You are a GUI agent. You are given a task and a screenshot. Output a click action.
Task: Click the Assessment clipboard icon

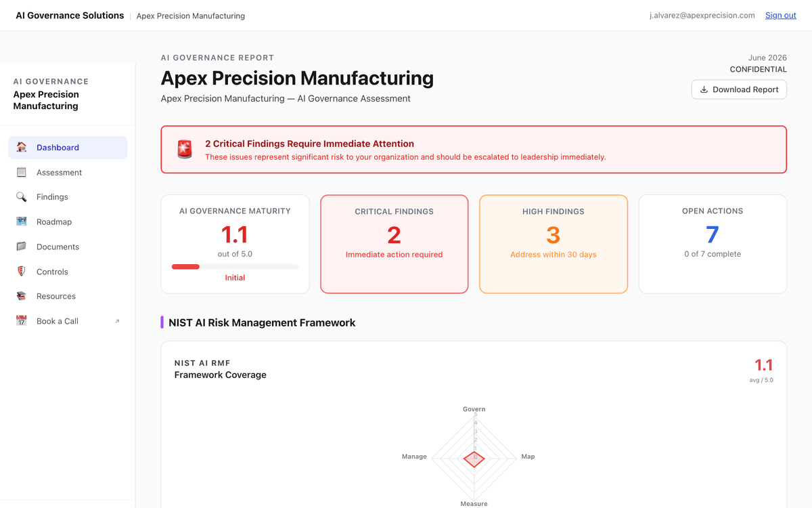click(22, 172)
